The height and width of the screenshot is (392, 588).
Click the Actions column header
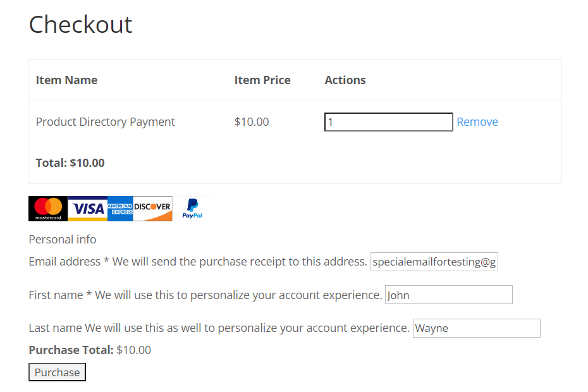345,80
